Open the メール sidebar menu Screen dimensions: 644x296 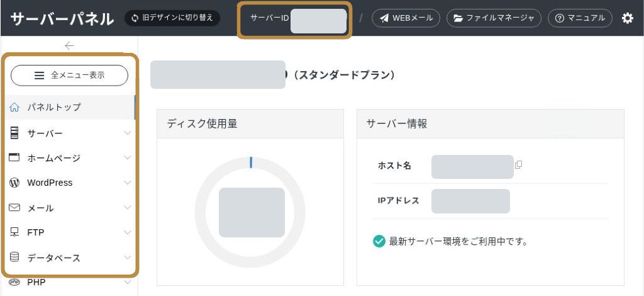click(69, 208)
